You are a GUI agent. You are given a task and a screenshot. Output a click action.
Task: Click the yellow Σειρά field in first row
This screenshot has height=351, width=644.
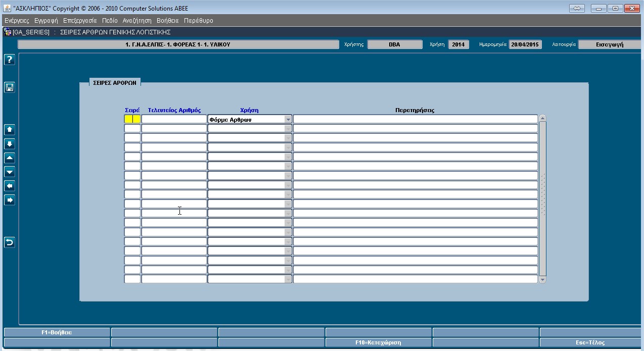point(132,119)
